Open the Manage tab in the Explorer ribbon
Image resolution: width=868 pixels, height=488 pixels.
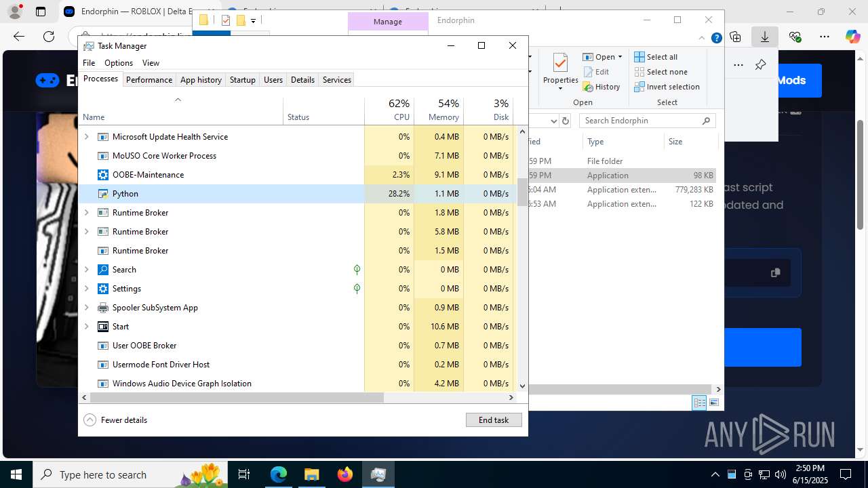388,22
